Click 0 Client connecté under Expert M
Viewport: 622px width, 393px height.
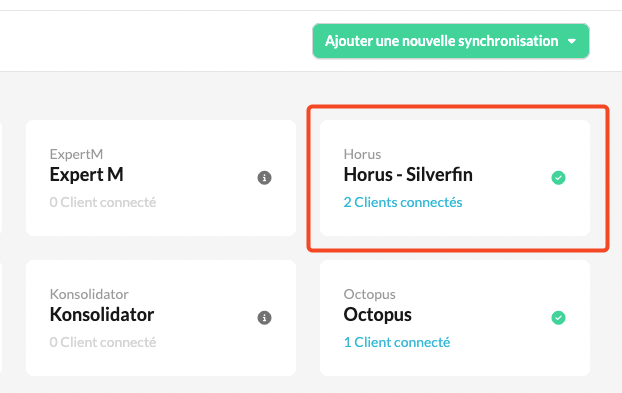[103, 202]
